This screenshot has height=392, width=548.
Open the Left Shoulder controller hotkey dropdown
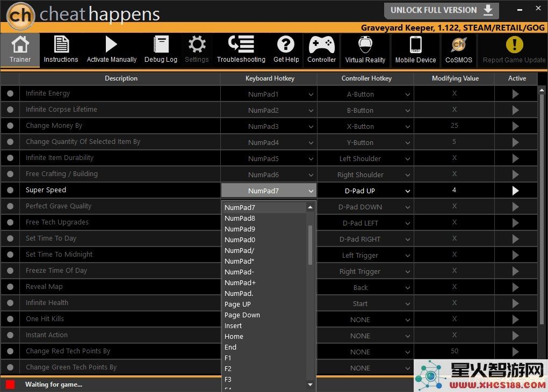point(365,158)
